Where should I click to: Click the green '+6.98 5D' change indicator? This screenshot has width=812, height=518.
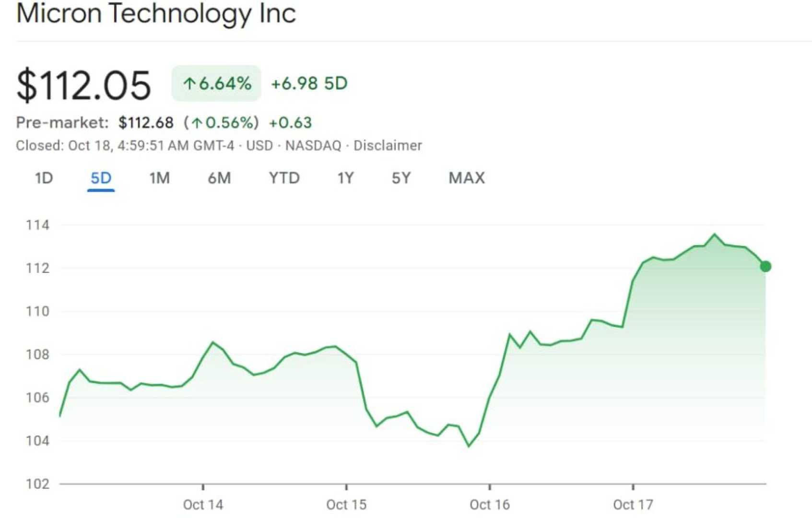(x=309, y=83)
